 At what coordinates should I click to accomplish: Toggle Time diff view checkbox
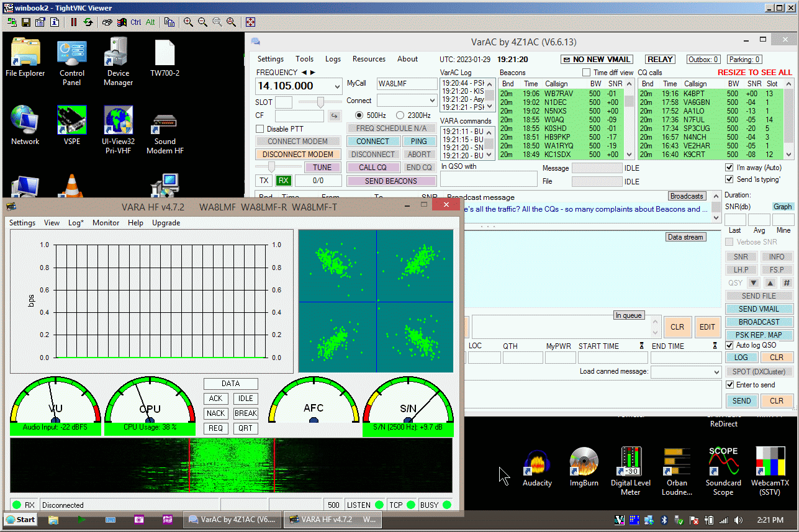587,73
